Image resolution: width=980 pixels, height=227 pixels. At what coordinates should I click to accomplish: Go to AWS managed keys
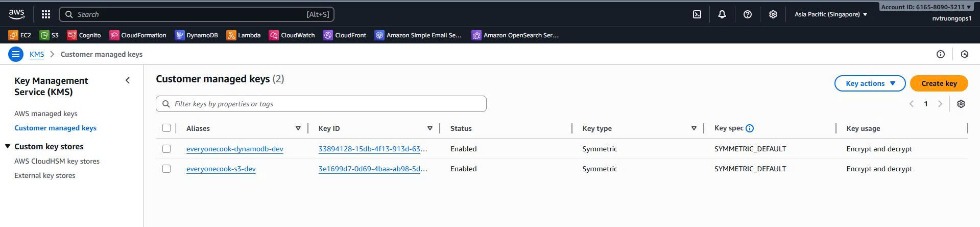pos(46,113)
